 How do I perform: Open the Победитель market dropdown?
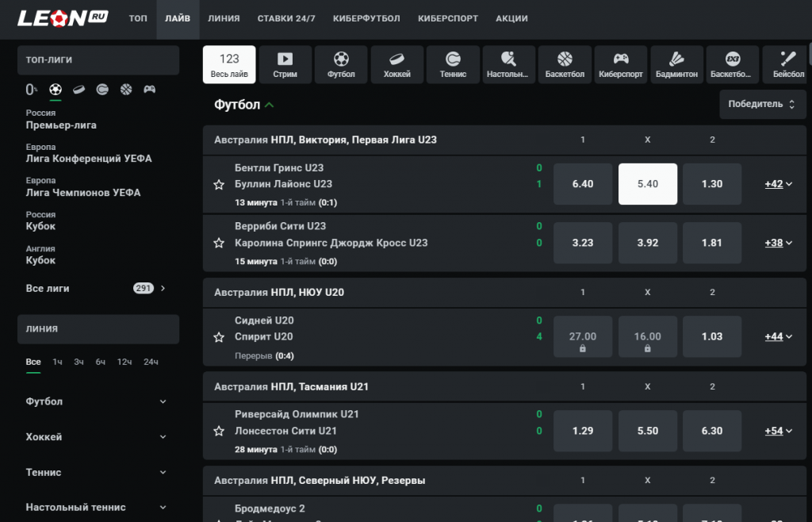pyautogui.click(x=762, y=104)
